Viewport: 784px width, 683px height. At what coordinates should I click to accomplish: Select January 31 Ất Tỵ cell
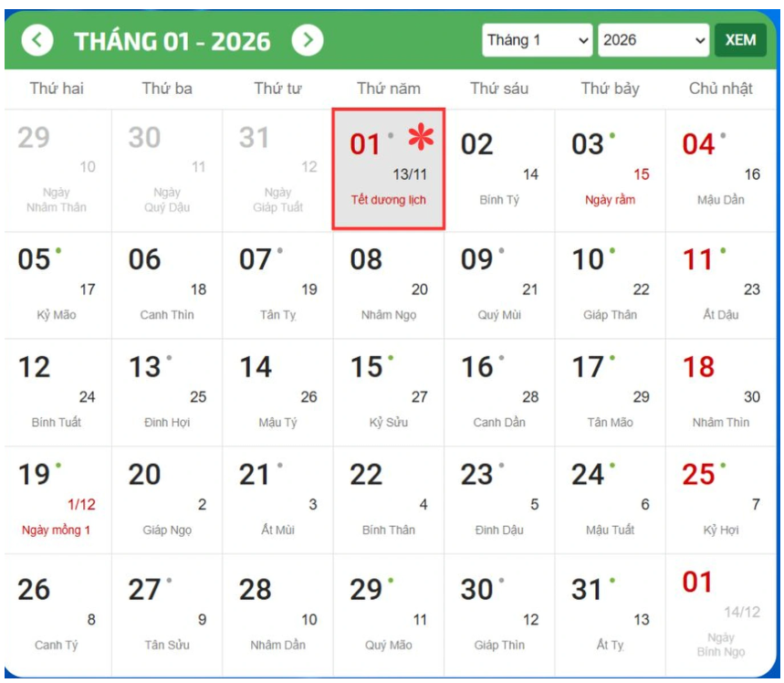coord(610,614)
